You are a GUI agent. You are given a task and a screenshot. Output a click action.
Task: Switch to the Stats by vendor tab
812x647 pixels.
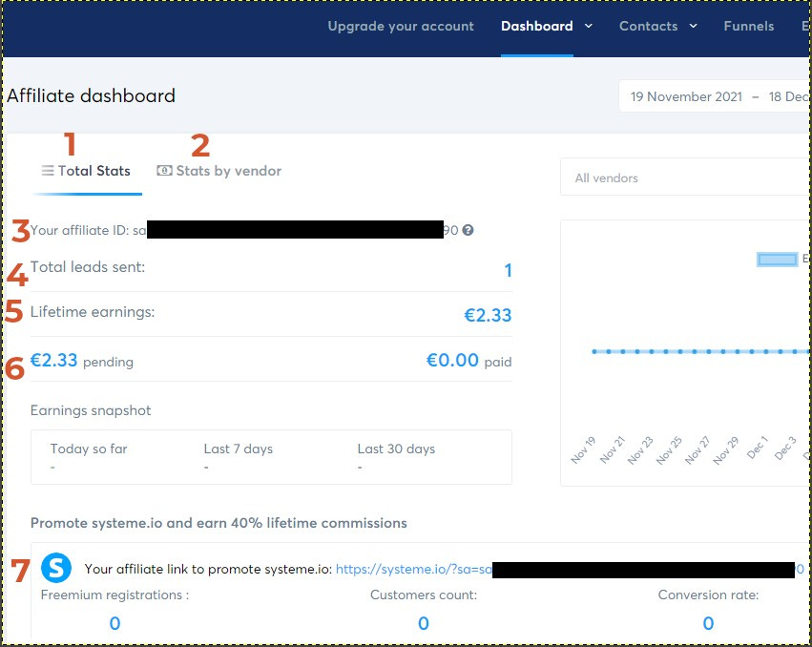(x=228, y=170)
